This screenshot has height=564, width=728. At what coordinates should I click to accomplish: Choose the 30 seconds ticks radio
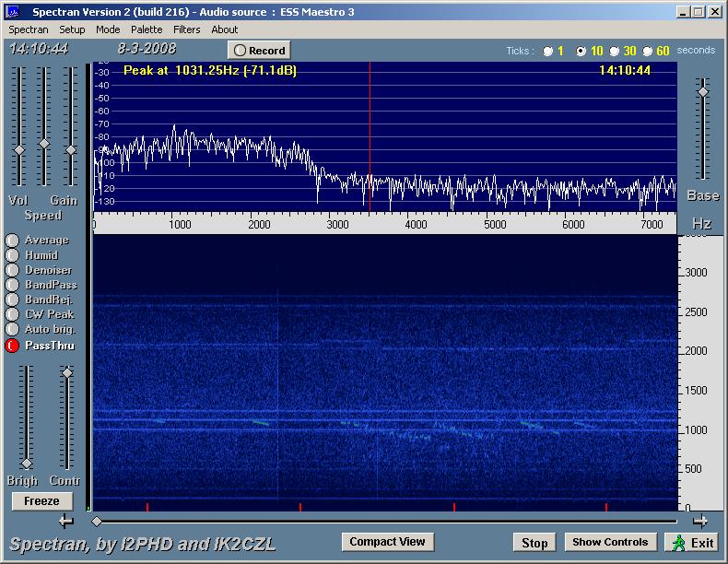point(615,52)
